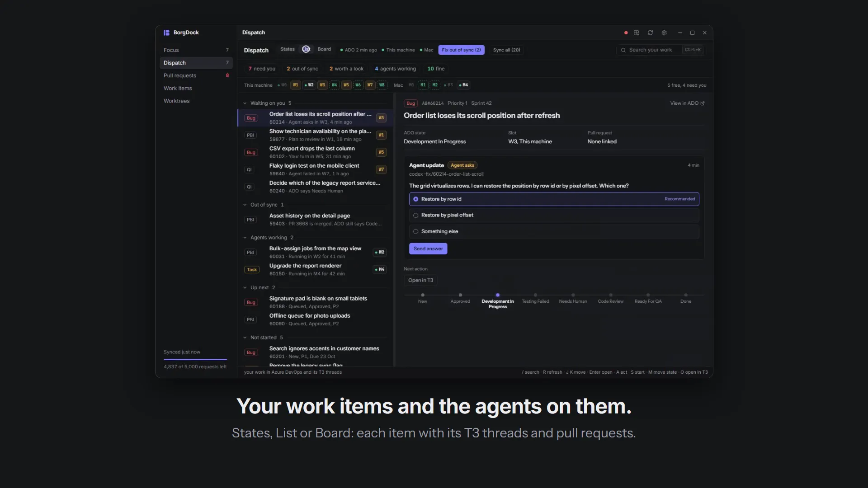868x488 pixels.
Task: Select the W2 slot chip in machine row
Action: (x=309, y=85)
